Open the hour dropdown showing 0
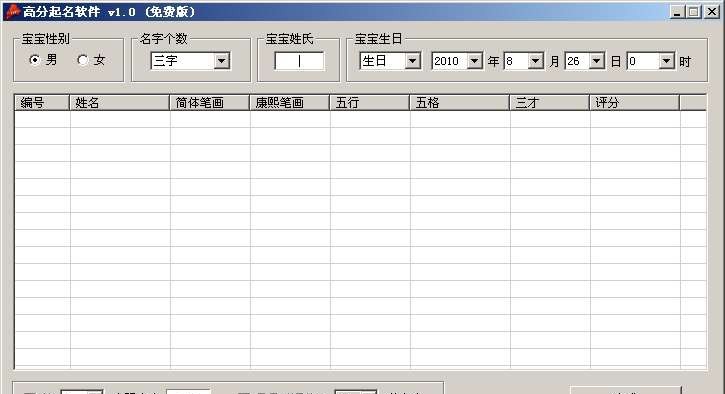 tap(651, 61)
